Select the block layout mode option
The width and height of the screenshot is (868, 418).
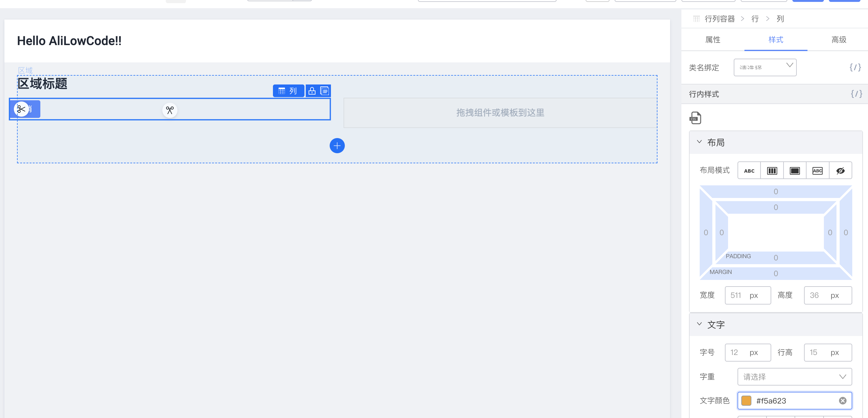pyautogui.click(x=795, y=170)
